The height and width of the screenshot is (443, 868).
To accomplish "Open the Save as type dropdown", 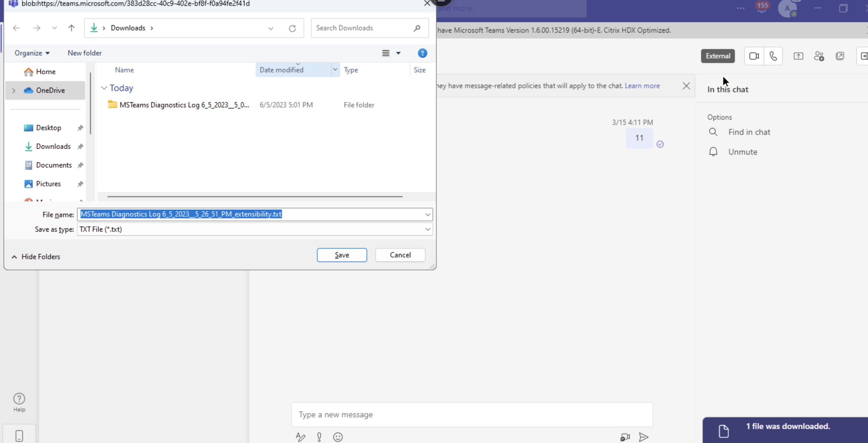I will pos(427,229).
